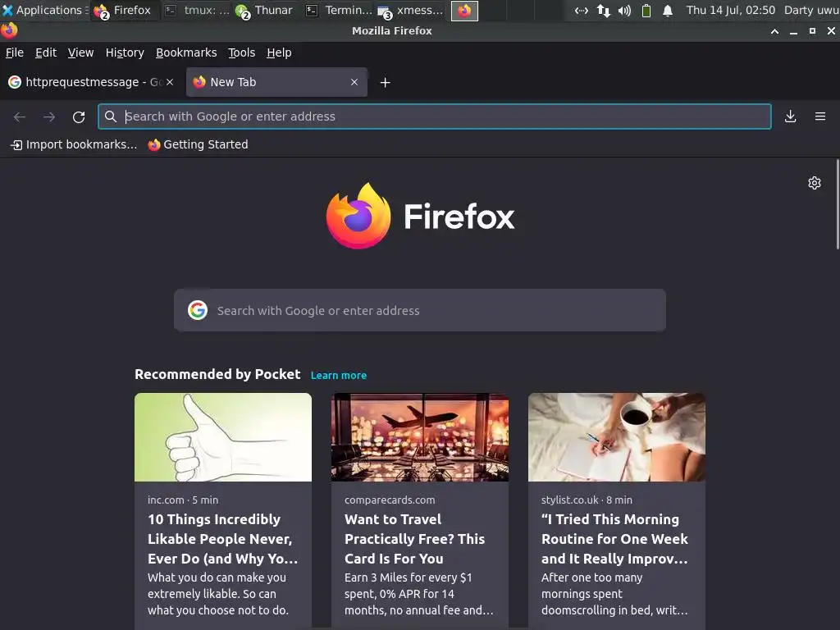Image resolution: width=840 pixels, height=630 pixels.
Task: Open the notifications bell icon
Action: (x=668, y=10)
